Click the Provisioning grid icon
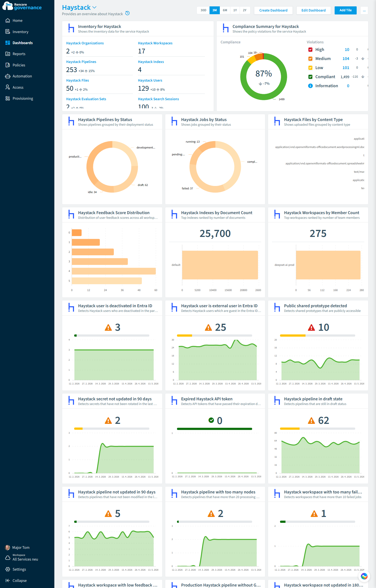The image size is (376, 588). click(x=8, y=98)
